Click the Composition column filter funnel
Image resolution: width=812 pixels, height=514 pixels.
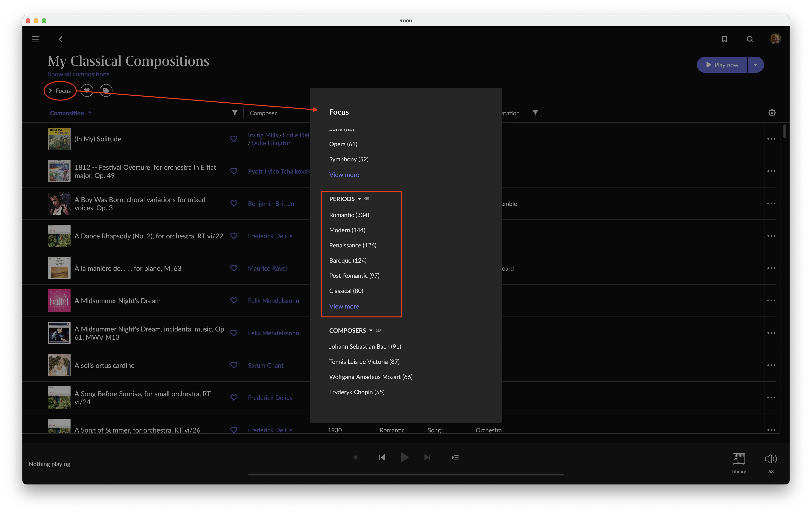(x=235, y=113)
